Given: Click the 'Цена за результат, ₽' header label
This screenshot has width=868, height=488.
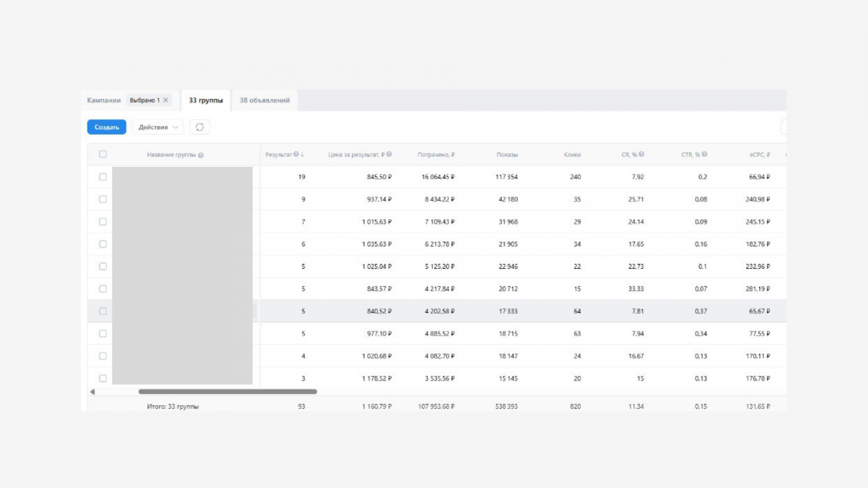Looking at the screenshot, I should point(356,155).
